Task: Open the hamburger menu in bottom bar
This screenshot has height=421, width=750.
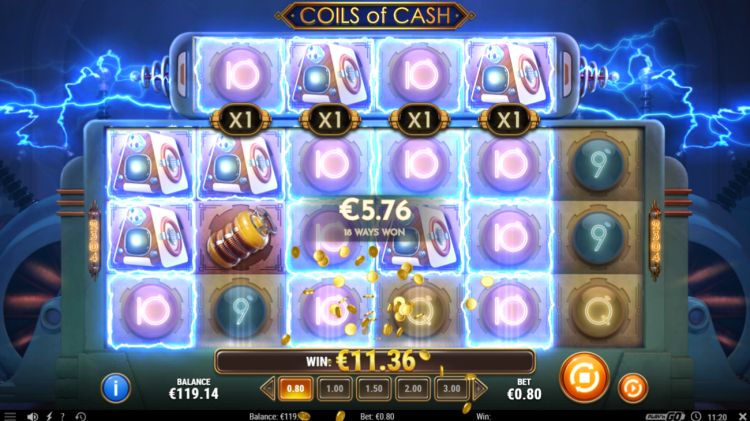Action: tap(10, 417)
